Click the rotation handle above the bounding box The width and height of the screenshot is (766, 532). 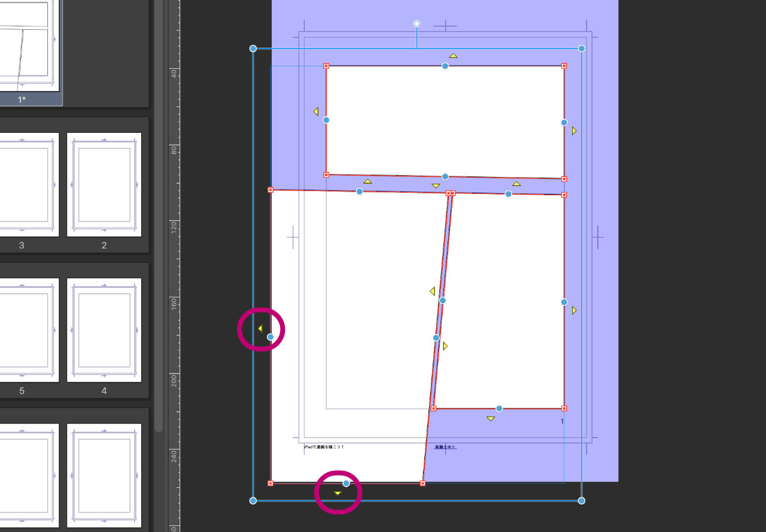click(x=417, y=24)
